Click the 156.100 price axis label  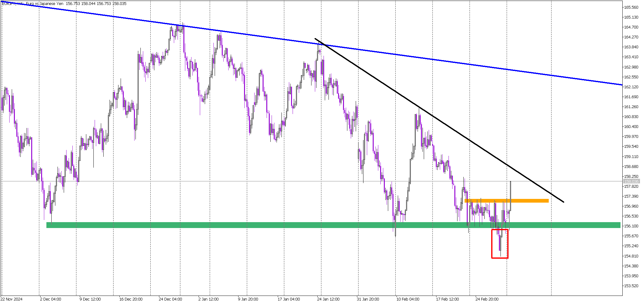pyautogui.click(x=631, y=226)
